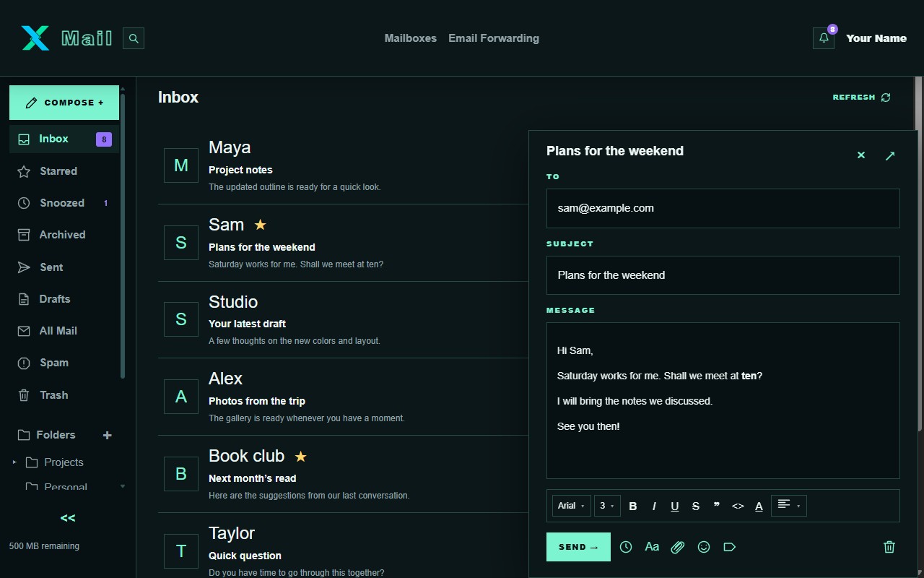Screen dimensions: 924x578
Task: Toggle the star on Book club email
Action: click(x=301, y=457)
